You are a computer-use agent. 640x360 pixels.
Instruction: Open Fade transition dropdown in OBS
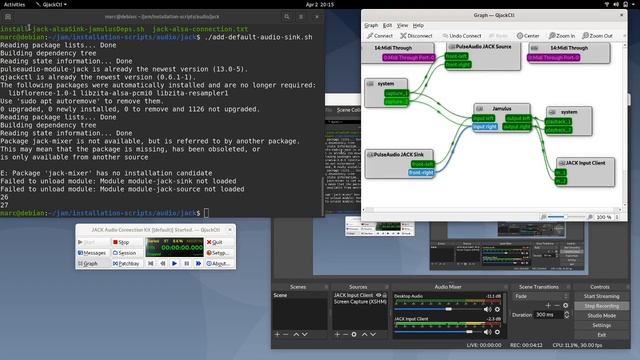pos(541,296)
